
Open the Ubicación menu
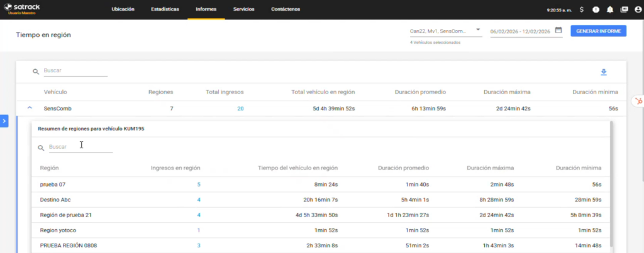(x=123, y=9)
